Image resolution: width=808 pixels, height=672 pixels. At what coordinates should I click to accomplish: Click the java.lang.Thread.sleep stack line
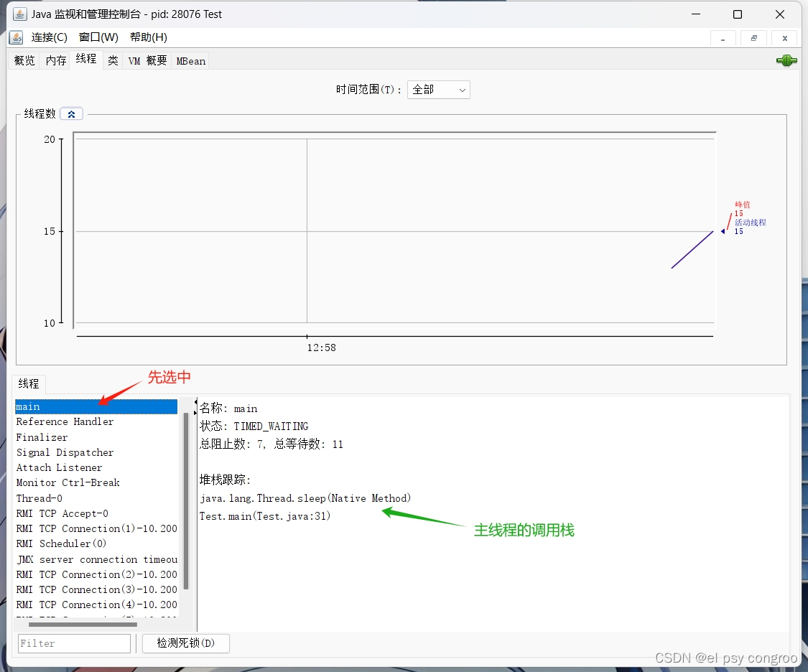point(305,498)
